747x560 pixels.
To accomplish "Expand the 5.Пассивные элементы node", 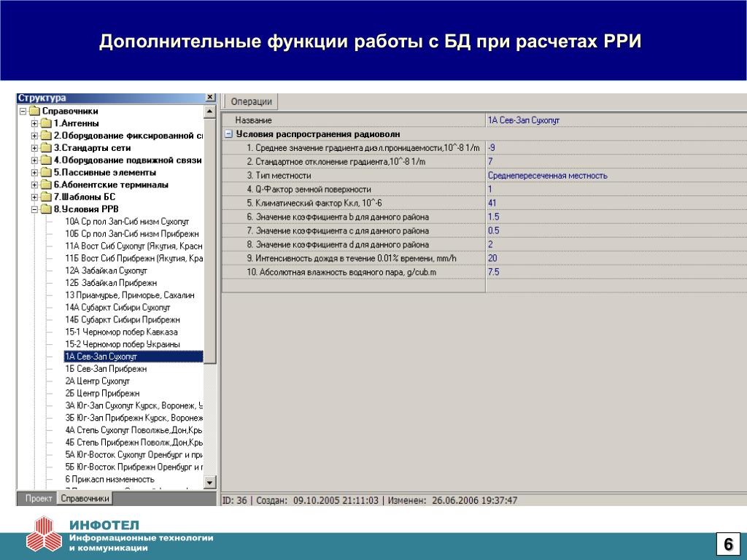I will tap(34, 173).
